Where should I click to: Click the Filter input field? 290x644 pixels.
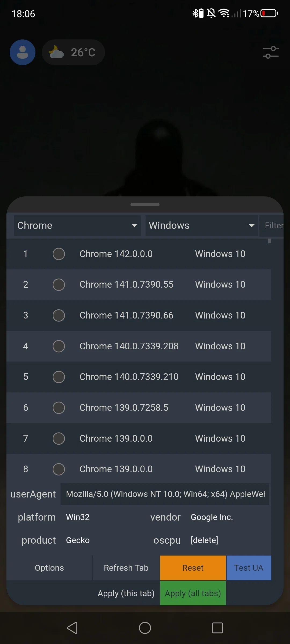point(271,226)
